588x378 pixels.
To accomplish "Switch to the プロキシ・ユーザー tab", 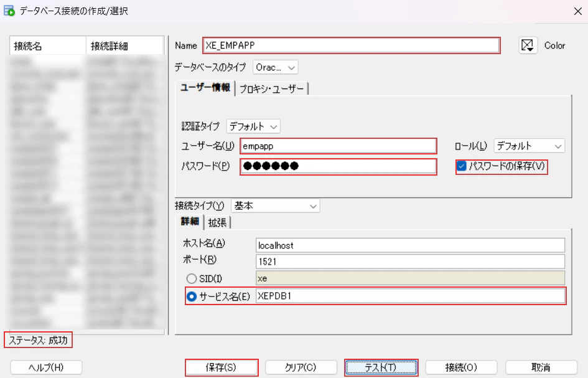I will tap(271, 89).
